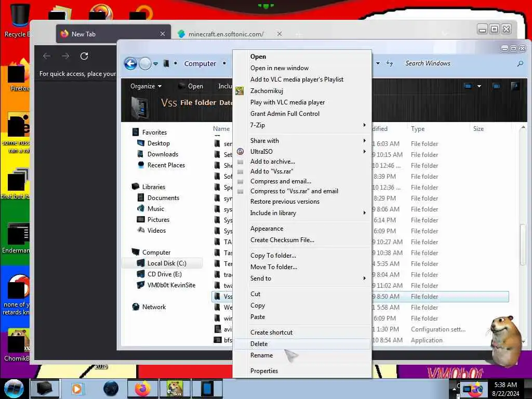Viewport: 532px width, 399px height.
Task: Select Desktop under Favorites
Action: (x=158, y=143)
